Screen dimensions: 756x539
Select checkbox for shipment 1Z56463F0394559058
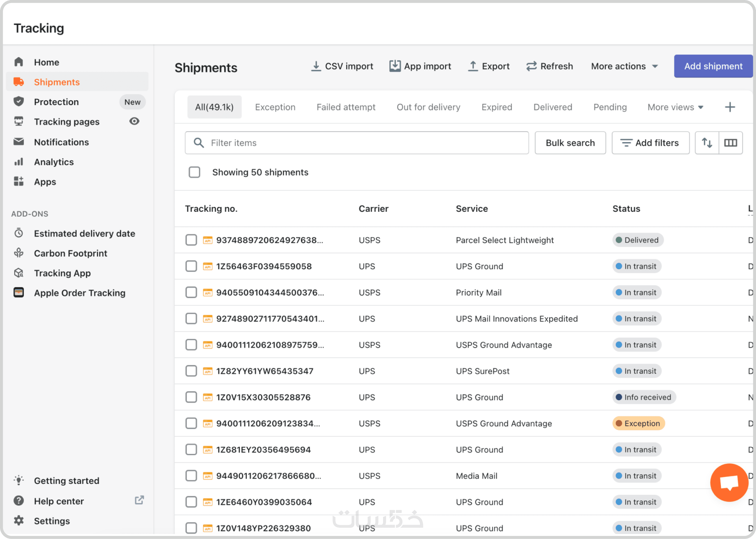pyautogui.click(x=191, y=266)
